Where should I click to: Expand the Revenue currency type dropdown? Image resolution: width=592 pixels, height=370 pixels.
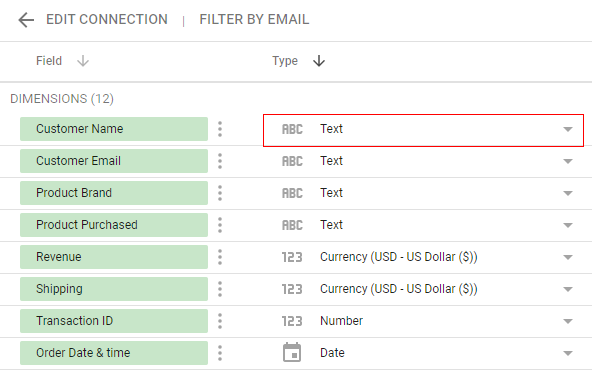click(x=423, y=257)
